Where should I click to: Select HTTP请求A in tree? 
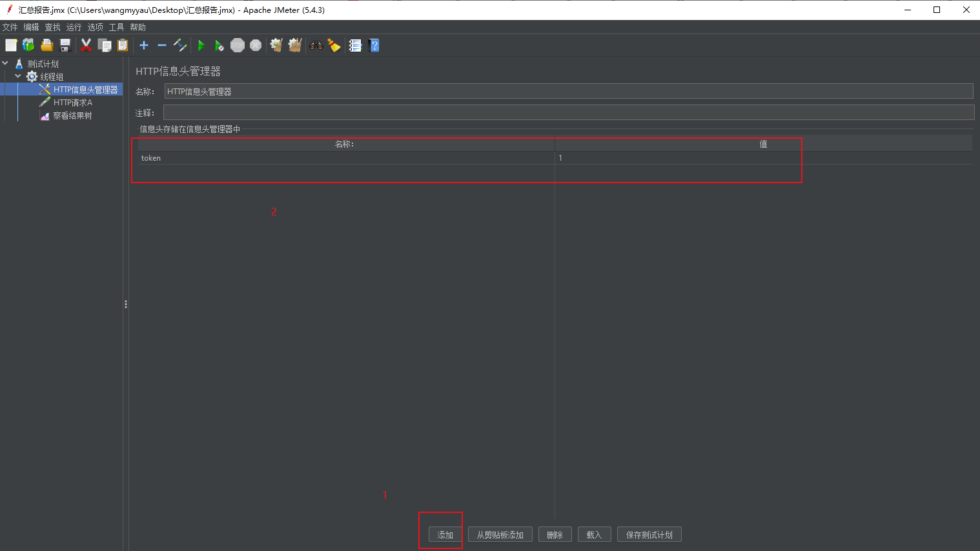[73, 103]
